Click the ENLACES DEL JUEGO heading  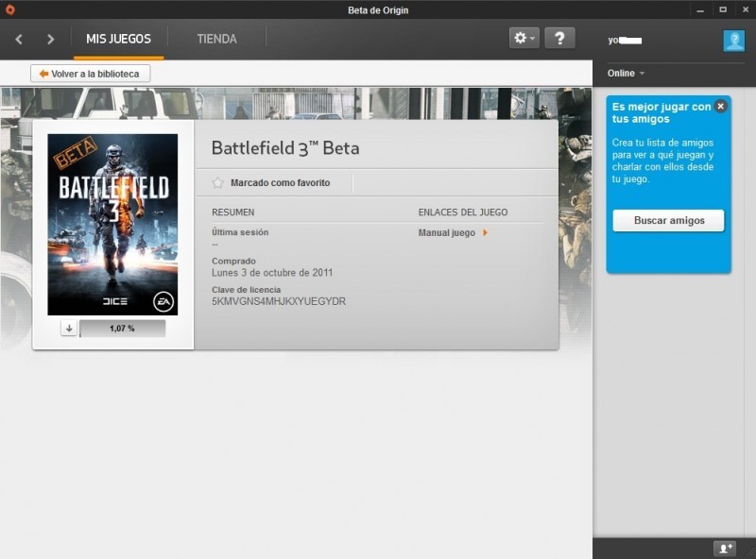(x=463, y=212)
